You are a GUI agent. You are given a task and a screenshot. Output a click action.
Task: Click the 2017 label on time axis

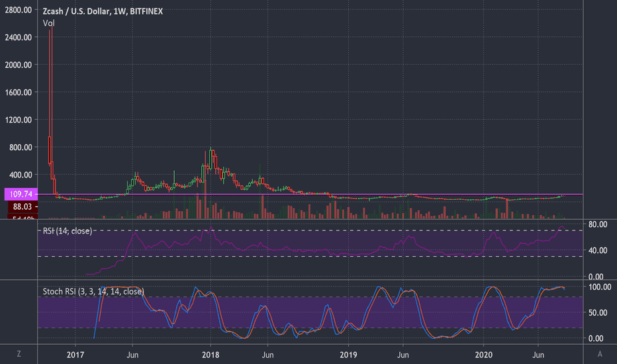pyautogui.click(x=75, y=355)
